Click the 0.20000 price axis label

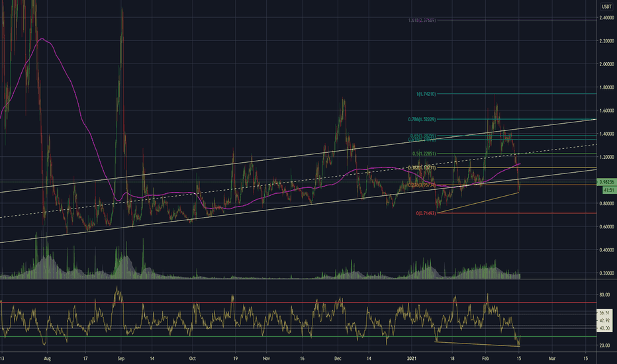pyautogui.click(x=606, y=273)
